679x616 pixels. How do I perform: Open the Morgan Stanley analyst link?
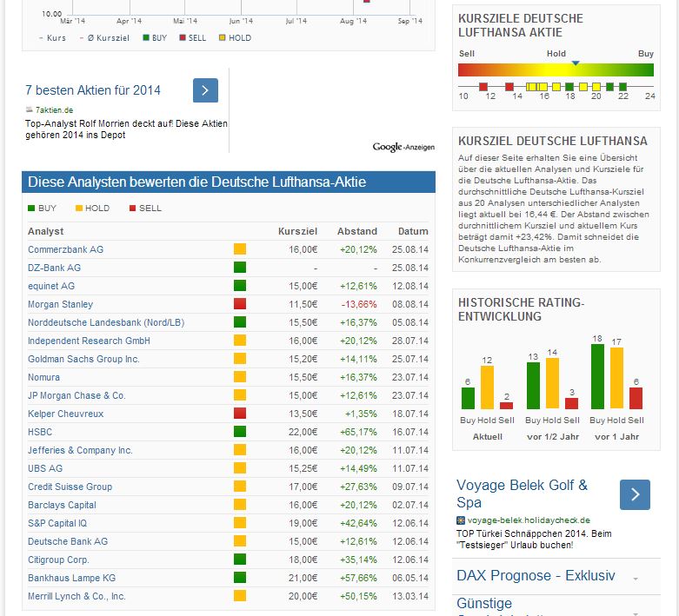point(60,304)
